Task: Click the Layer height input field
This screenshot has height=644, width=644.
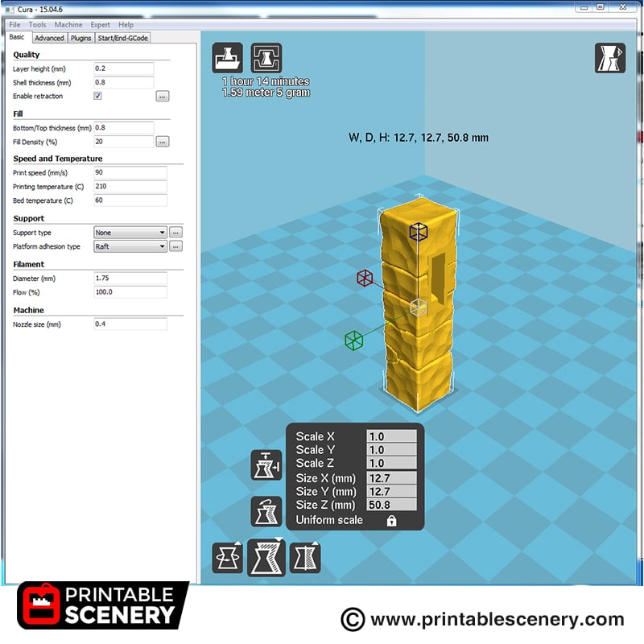Action: (x=124, y=68)
